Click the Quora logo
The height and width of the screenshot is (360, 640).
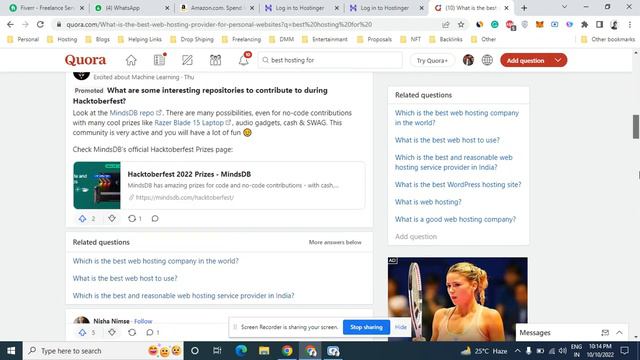(x=85, y=60)
